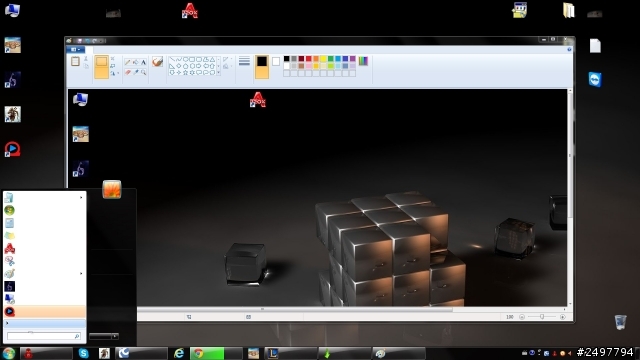Expand the Shapes gallery more arrow
This screenshot has width=640, height=360.
tap(218, 73)
